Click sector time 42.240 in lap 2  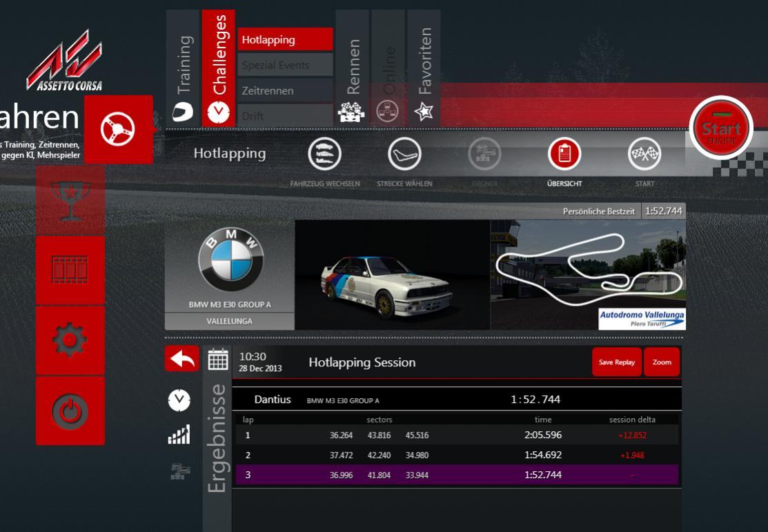[379, 455]
